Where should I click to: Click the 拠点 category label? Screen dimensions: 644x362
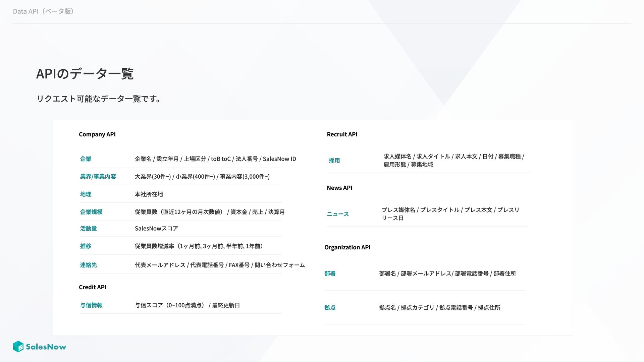330,308
